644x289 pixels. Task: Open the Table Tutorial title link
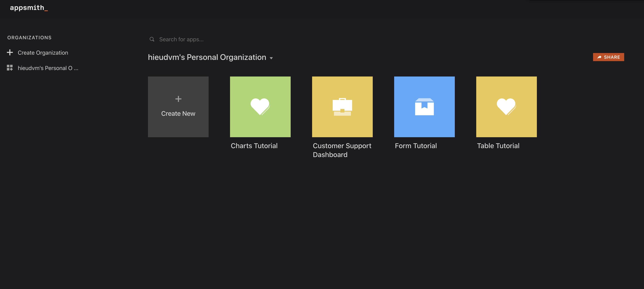pyautogui.click(x=498, y=146)
